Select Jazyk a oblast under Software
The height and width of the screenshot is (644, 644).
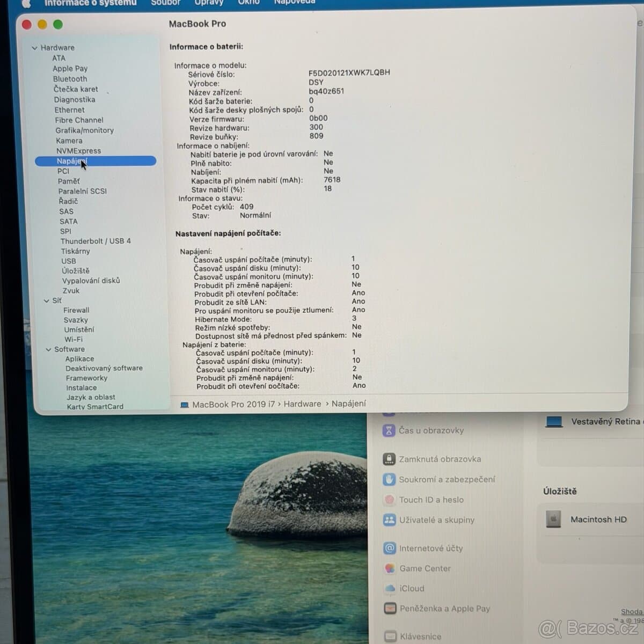(x=91, y=397)
